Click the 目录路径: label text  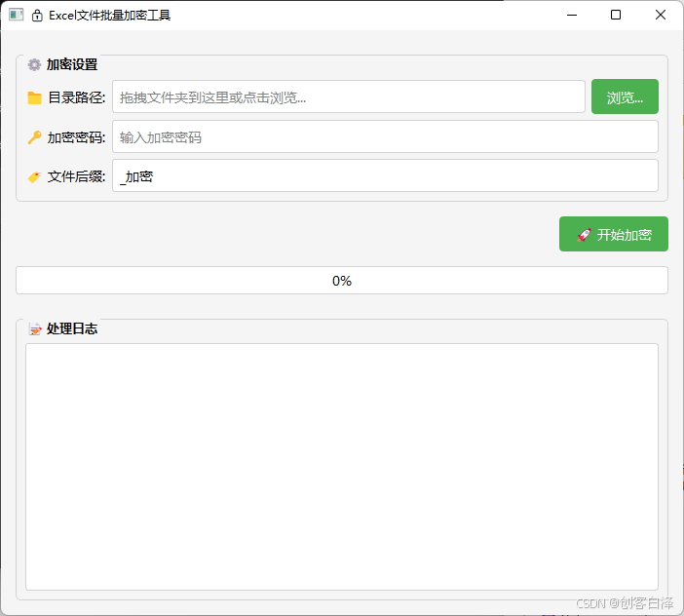[76, 97]
